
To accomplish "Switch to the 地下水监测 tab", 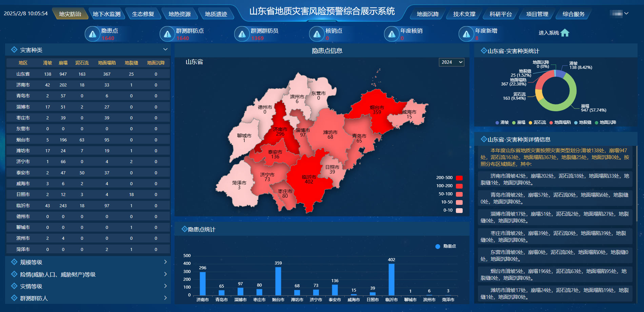I will (x=107, y=14).
